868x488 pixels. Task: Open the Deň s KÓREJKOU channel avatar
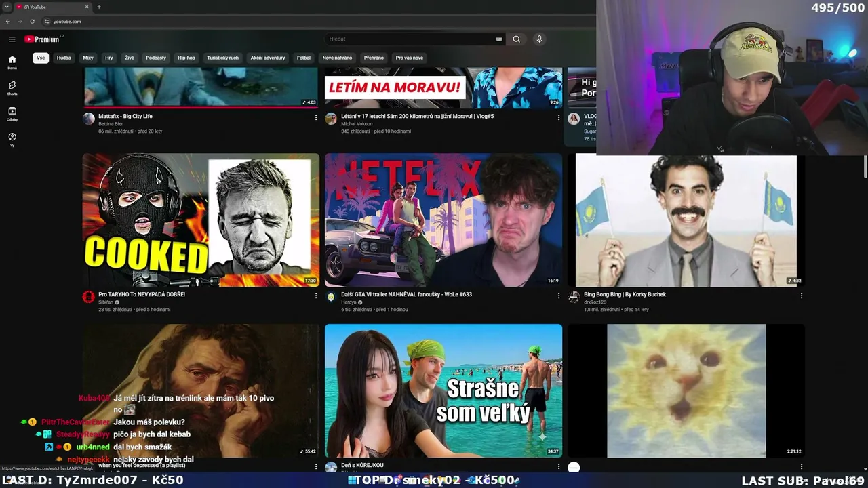coord(331,467)
